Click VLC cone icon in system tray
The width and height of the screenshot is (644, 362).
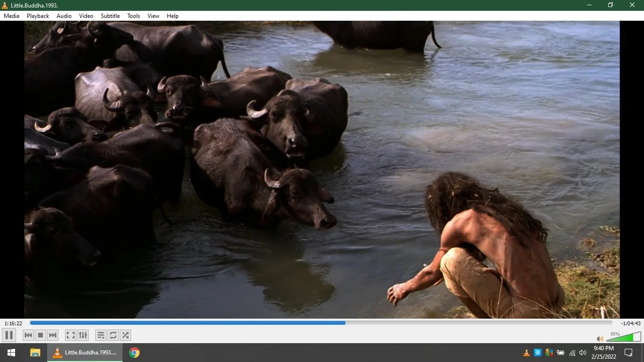527,353
